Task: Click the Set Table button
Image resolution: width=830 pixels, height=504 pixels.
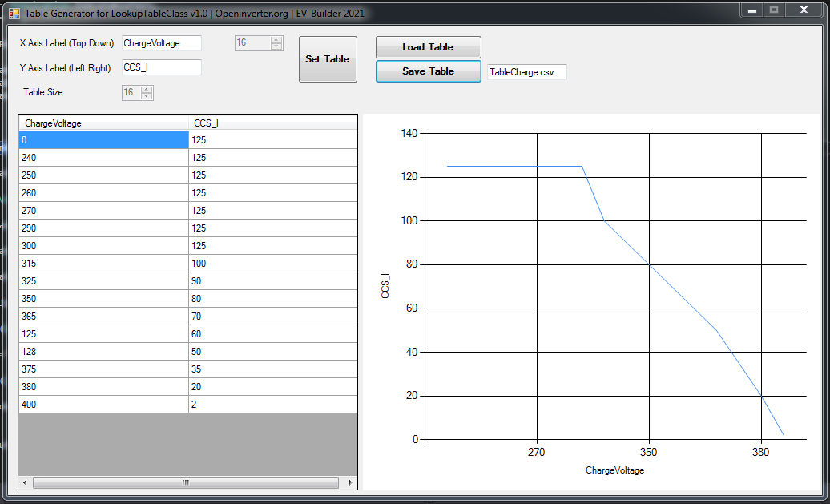Action: coord(328,59)
